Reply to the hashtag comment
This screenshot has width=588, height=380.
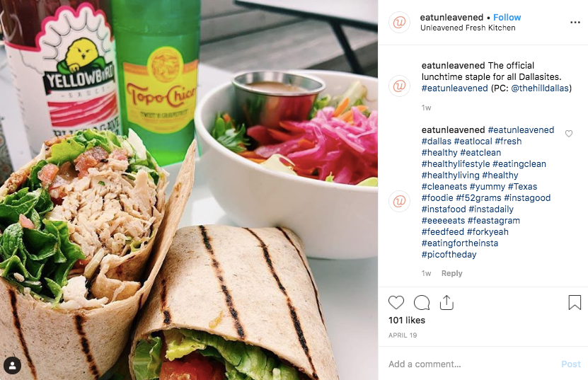tap(451, 273)
